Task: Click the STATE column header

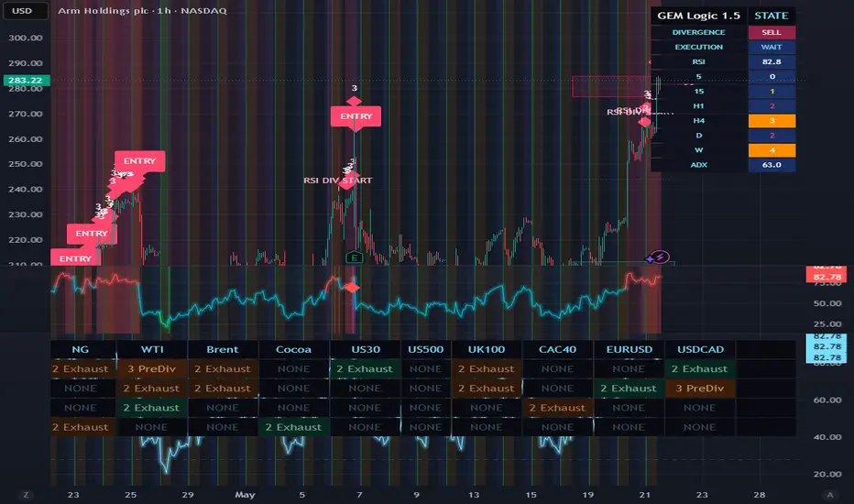Action: coord(772,16)
